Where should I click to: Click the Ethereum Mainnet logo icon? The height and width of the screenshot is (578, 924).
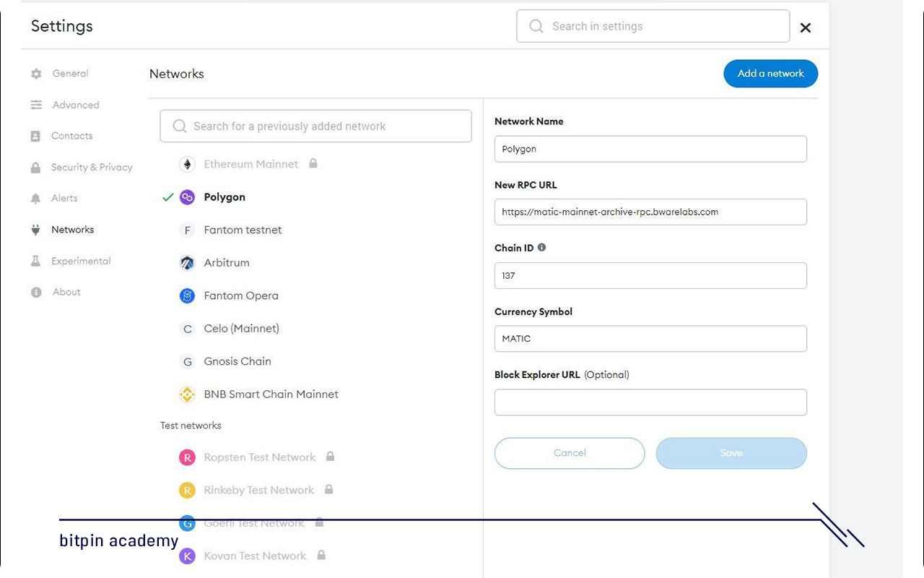(x=187, y=165)
